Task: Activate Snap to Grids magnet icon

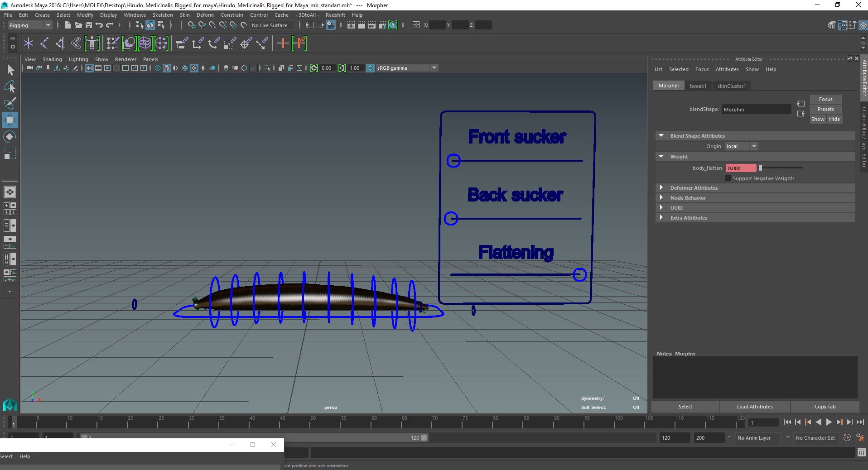Action: [191, 25]
